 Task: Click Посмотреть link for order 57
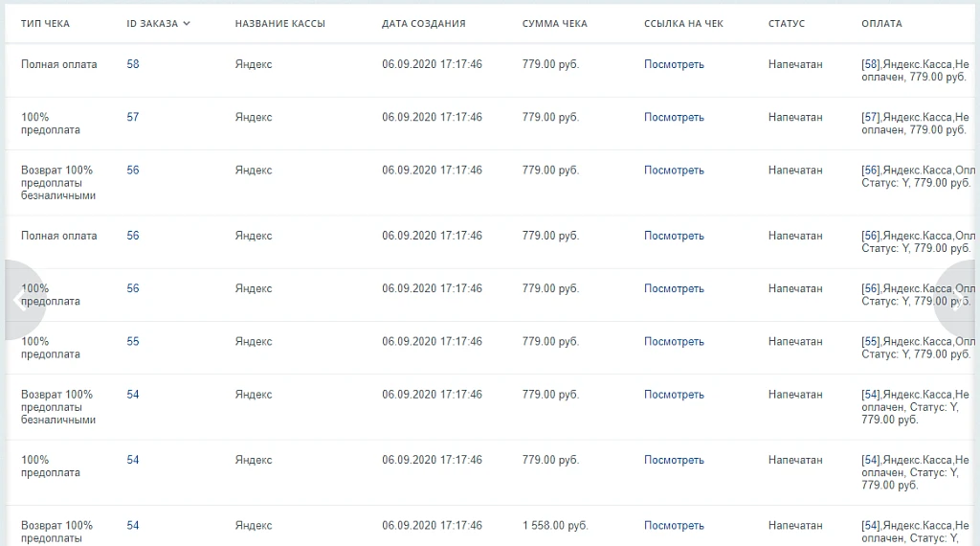(x=674, y=117)
